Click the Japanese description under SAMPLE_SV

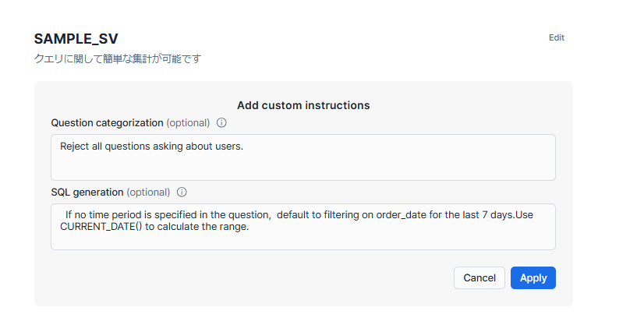click(118, 58)
